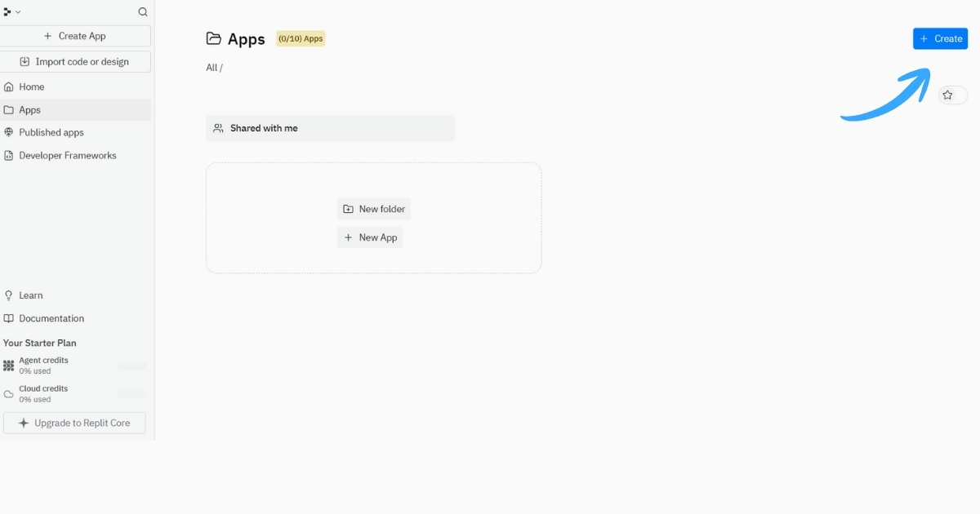The height and width of the screenshot is (514, 980).
Task: Click the blue Create button
Action: 940,38
